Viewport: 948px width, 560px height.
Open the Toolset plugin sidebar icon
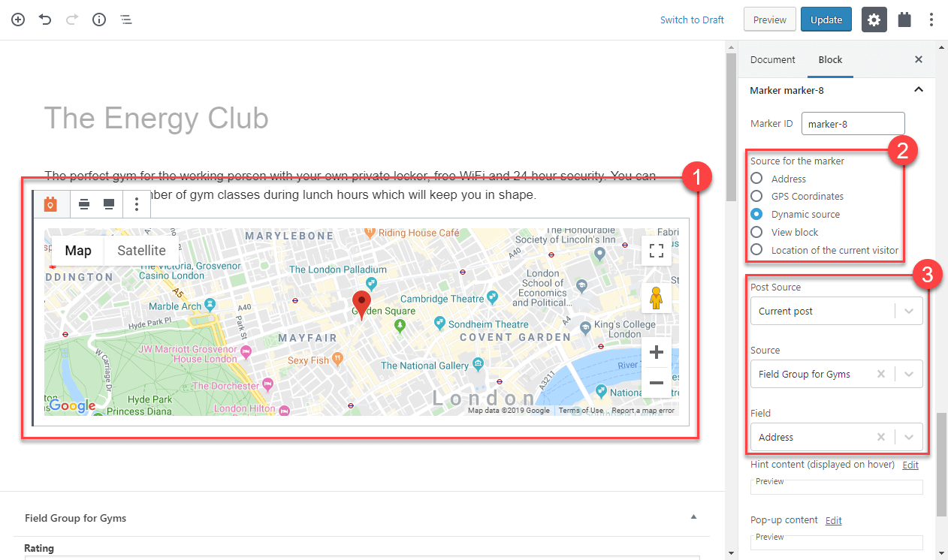click(904, 20)
